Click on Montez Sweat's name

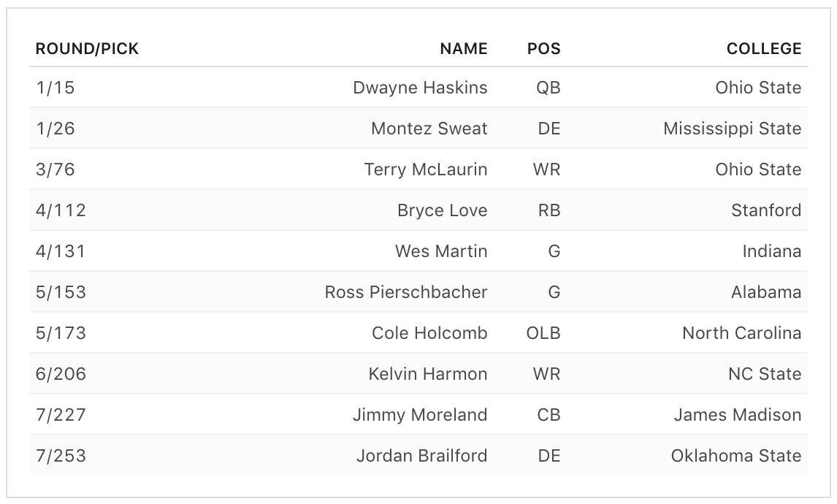point(429,129)
